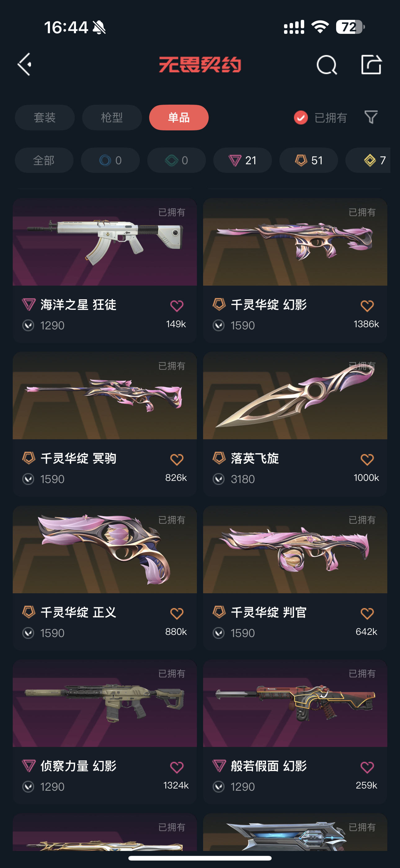Tap the back arrow icon
400x868 pixels.
(x=24, y=64)
